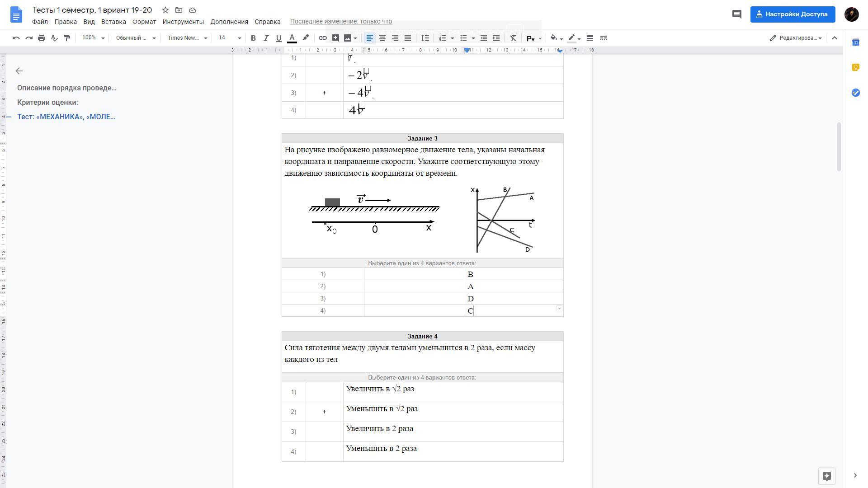868x488 pixels.
Task: Toggle italic formatting
Action: (x=266, y=38)
